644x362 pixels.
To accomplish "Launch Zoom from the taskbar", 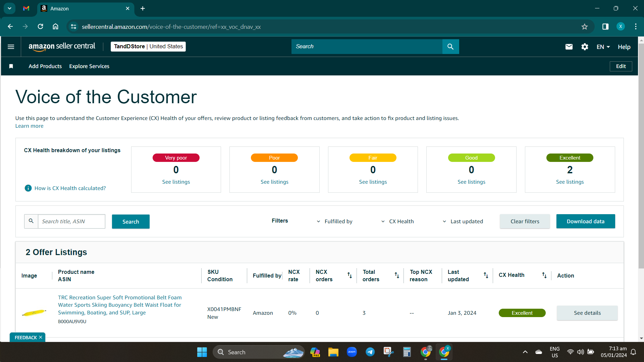I will coord(352,352).
